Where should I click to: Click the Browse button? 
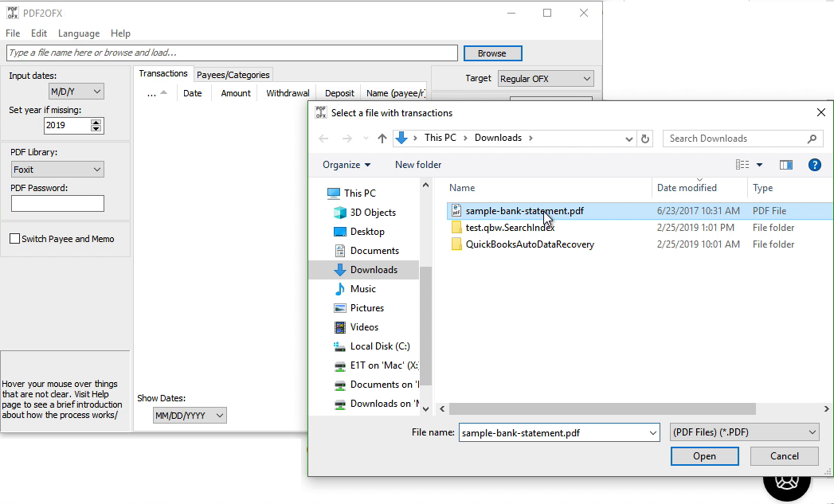click(x=492, y=53)
